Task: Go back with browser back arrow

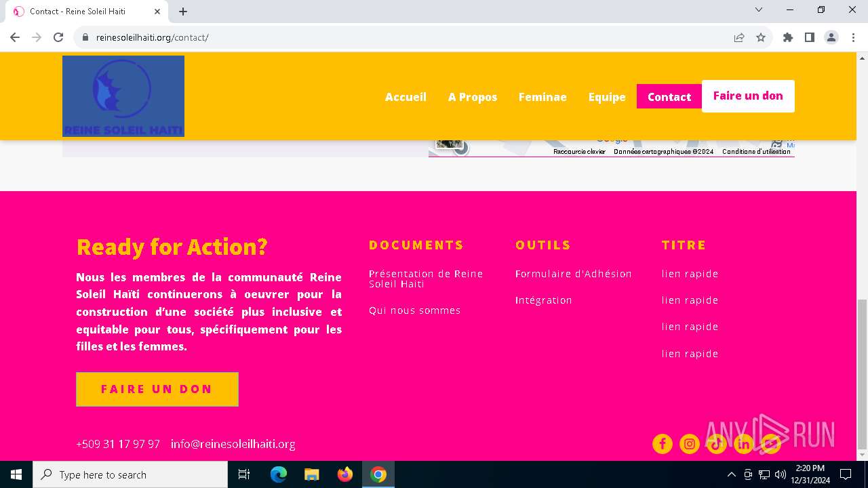Action: 15,37
